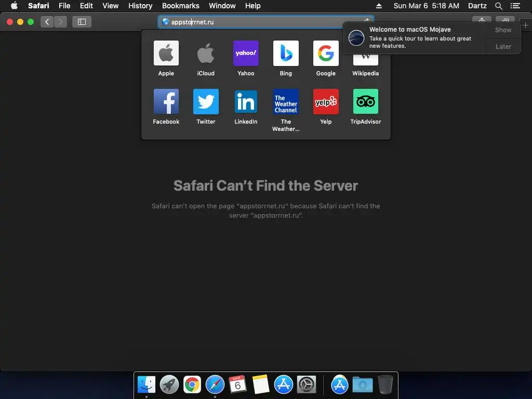The image size is (532, 399).
Task: Open Launchpad rocket in the Dock
Action: [169, 385]
